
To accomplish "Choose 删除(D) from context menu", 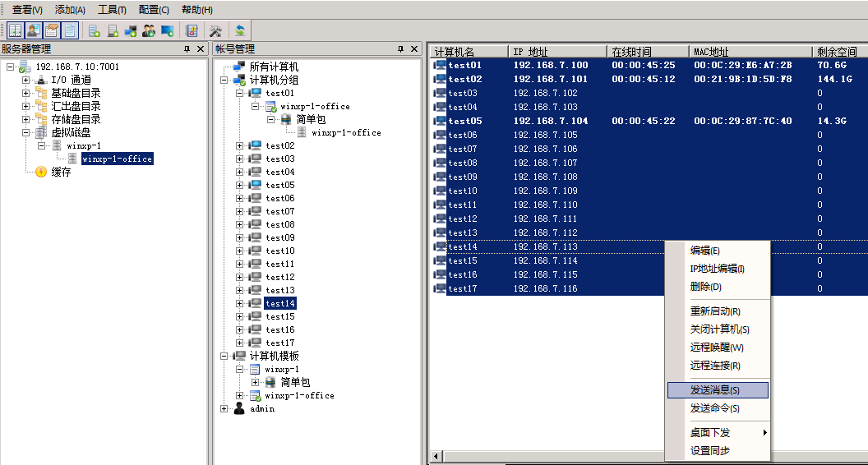I will point(718,287).
